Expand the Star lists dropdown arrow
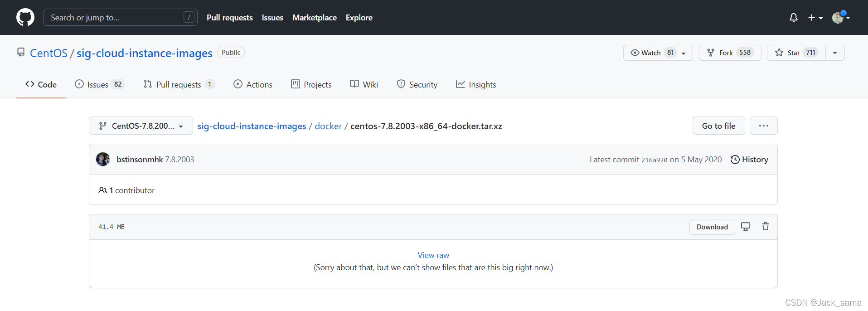Image resolution: width=868 pixels, height=311 pixels. (x=835, y=53)
